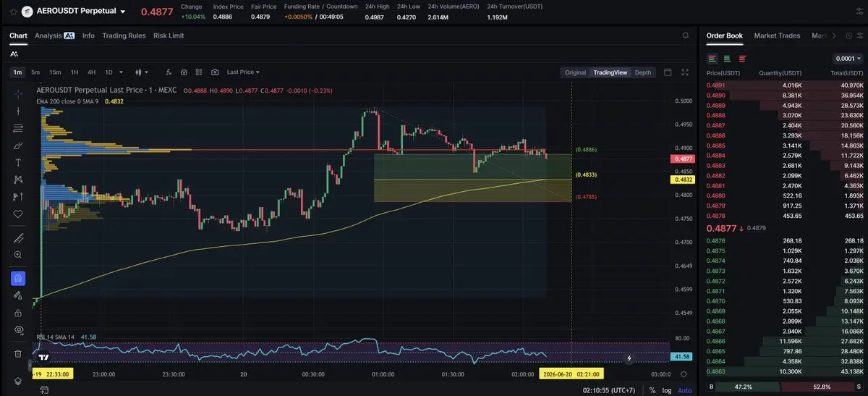The image size is (868, 396).
Task: Select the 15m timeframe
Action: click(55, 72)
